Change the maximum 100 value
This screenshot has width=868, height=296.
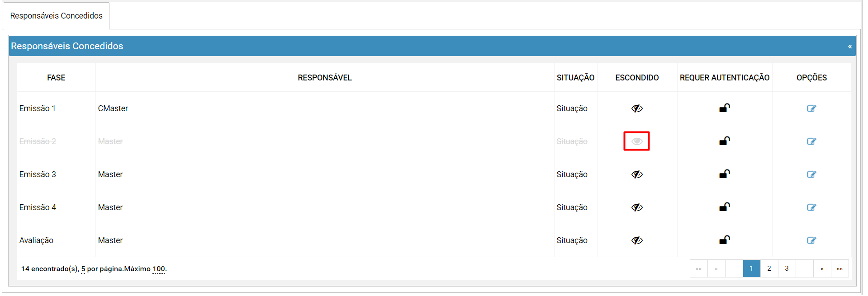pos(159,269)
